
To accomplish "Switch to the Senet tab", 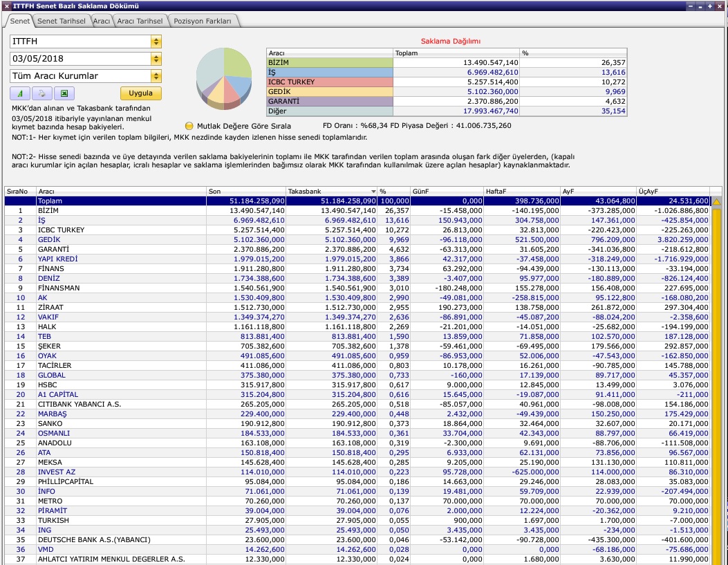I will coord(19,21).
